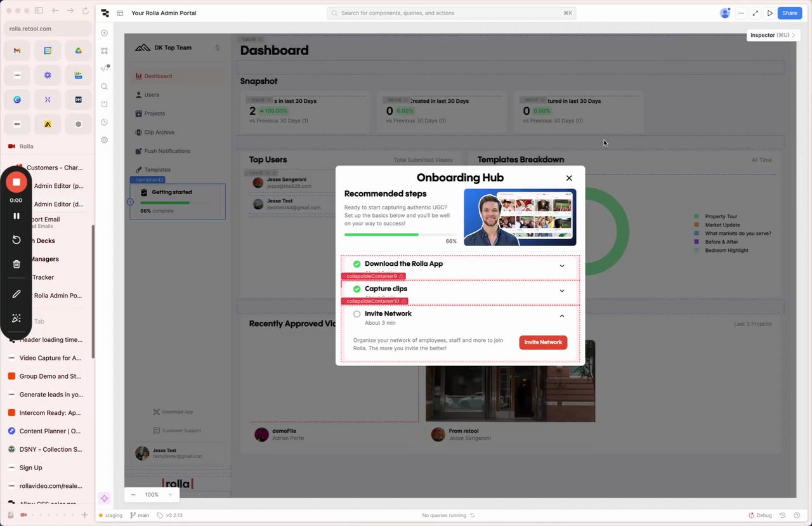812x526 pixels.
Task: Open the Gmail pinned shortcut
Action: click(17, 50)
